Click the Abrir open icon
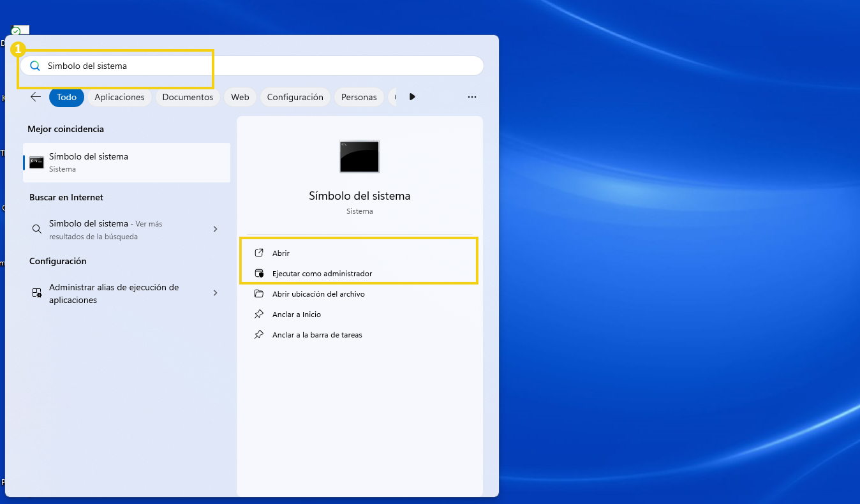 (x=259, y=253)
